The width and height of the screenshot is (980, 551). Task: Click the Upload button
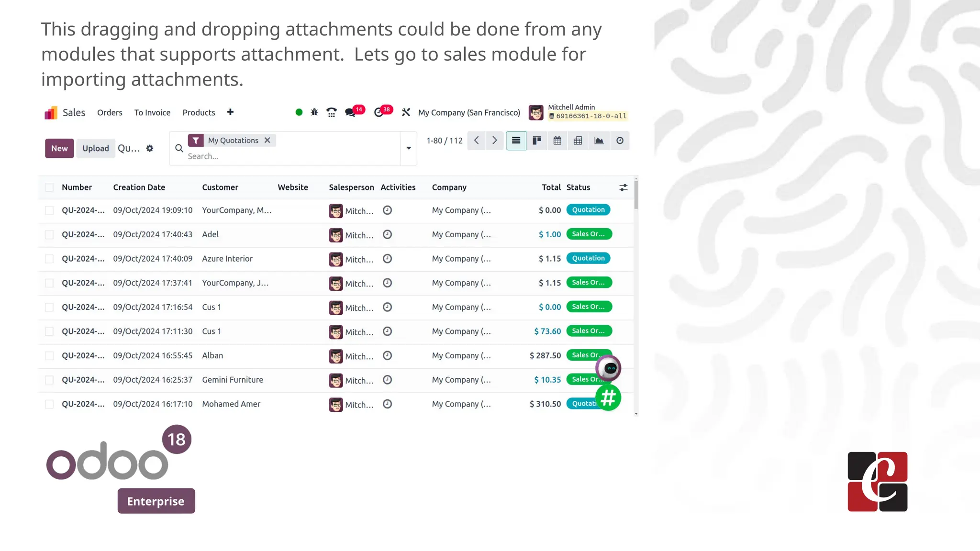pos(96,148)
